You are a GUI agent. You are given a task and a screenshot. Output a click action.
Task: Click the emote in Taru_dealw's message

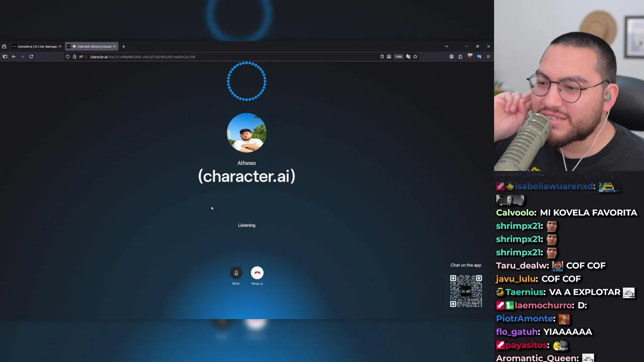[557, 265]
